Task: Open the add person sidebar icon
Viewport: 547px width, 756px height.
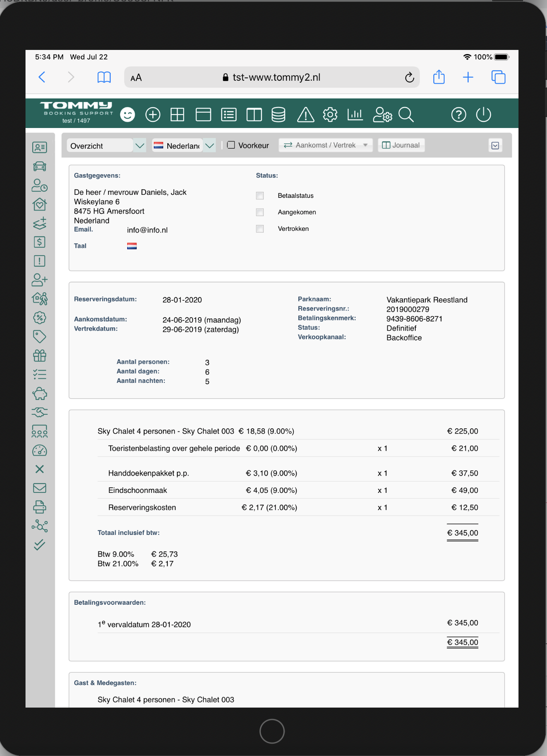Action: pyautogui.click(x=39, y=280)
